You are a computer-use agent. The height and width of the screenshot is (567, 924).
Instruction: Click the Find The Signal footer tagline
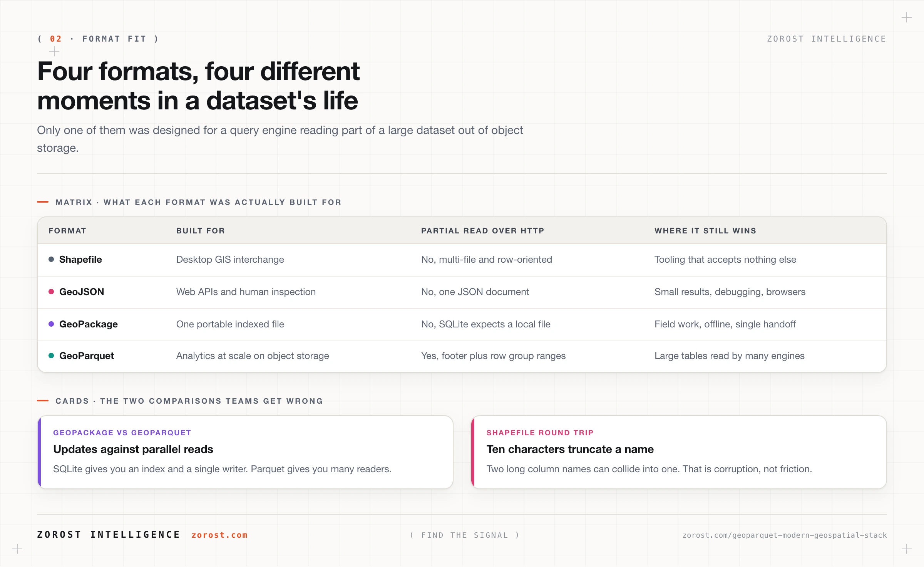(465, 535)
